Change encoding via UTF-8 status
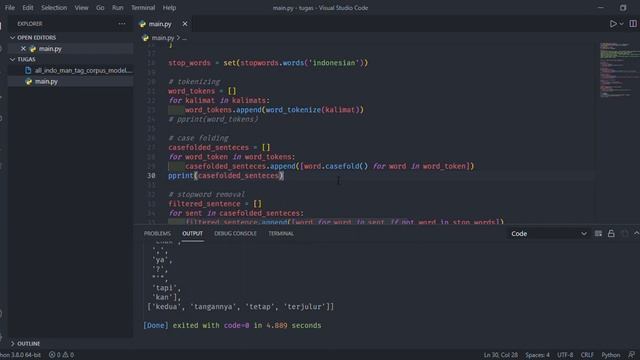This screenshot has width=640, height=360. coord(565,355)
